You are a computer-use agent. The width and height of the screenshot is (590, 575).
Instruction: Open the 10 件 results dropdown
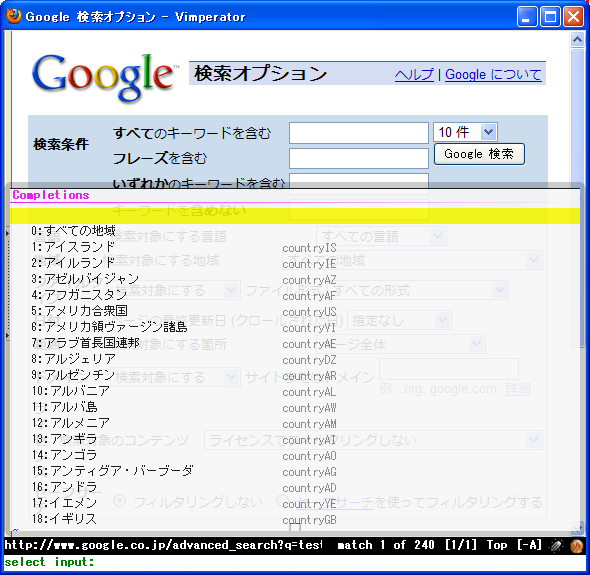(x=465, y=132)
